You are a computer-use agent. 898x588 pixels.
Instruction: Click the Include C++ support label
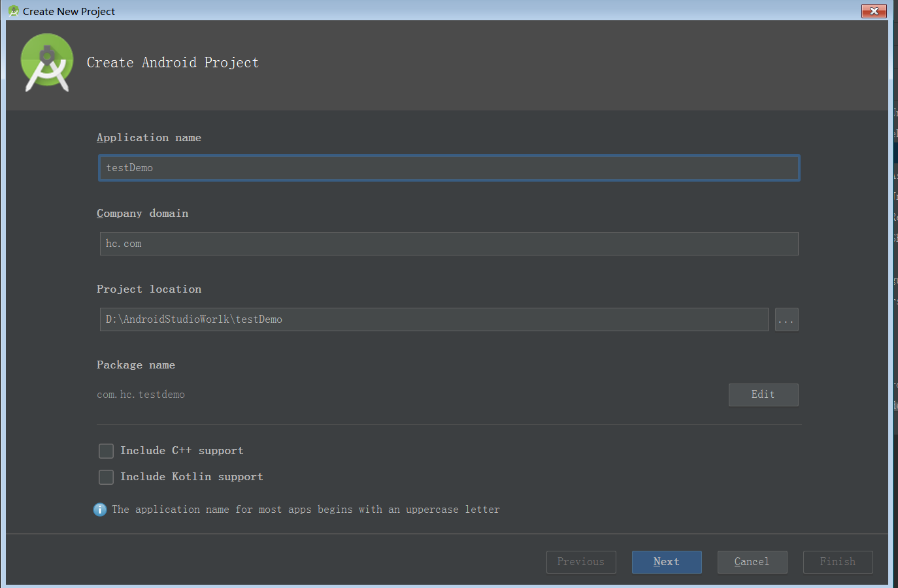coord(182,451)
